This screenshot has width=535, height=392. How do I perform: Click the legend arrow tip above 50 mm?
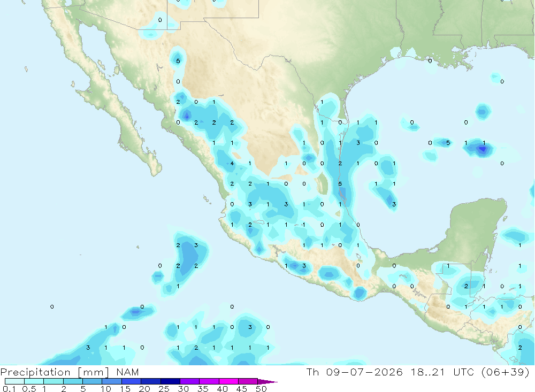[x=267, y=382]
